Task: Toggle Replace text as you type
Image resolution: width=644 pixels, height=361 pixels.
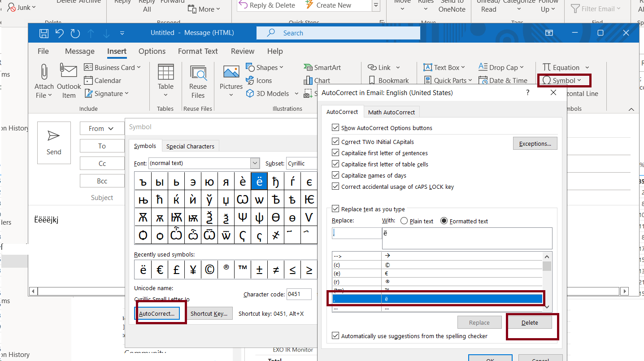Action: (x=335, y=209)
